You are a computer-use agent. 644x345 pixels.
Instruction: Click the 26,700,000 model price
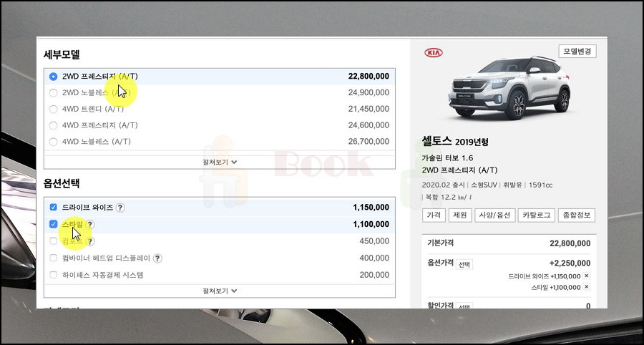[x=369, y=142]
